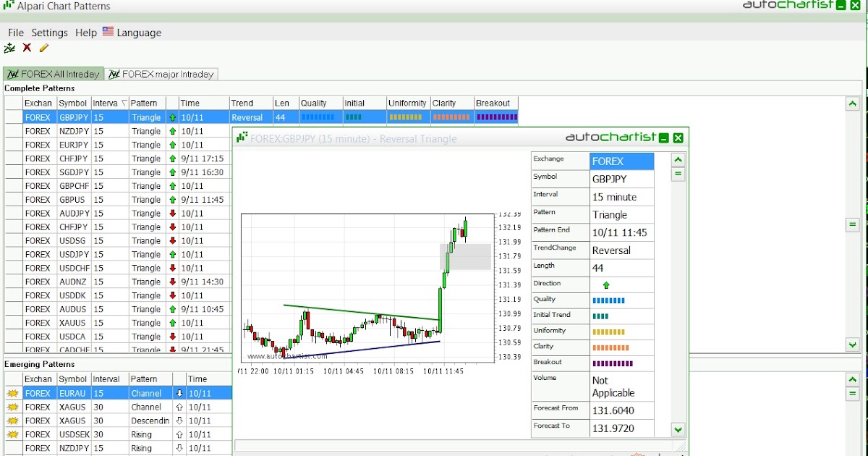Click the Breakout column header
This screenshot has height=456, width=868.
click(x=495, y=103)
